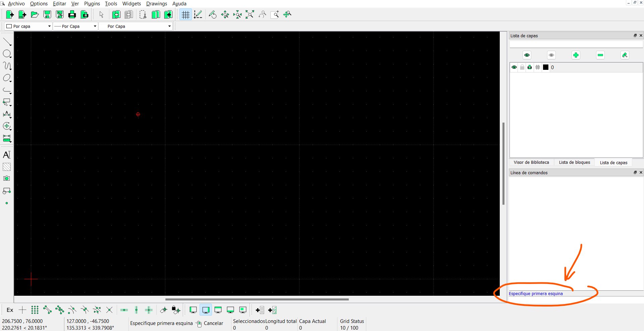Toggle Snap Intersection
The image size is (644, 331).
tap(109, 310)
